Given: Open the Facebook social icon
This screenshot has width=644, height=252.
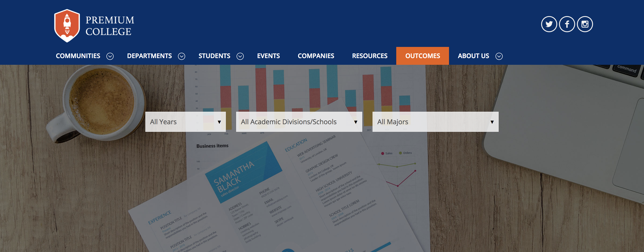Looking at the screenshot, I should [567, 24].
